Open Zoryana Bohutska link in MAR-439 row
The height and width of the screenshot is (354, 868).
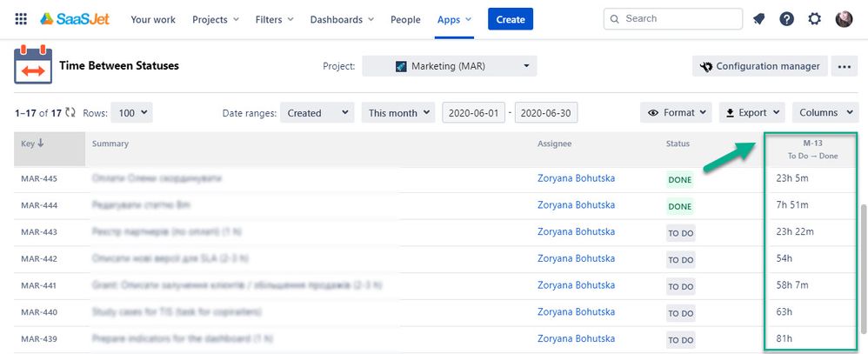(576, 338)
